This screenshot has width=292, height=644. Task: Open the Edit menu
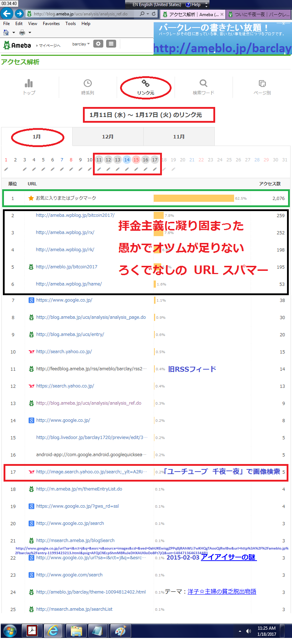click(x=19, y=24)
